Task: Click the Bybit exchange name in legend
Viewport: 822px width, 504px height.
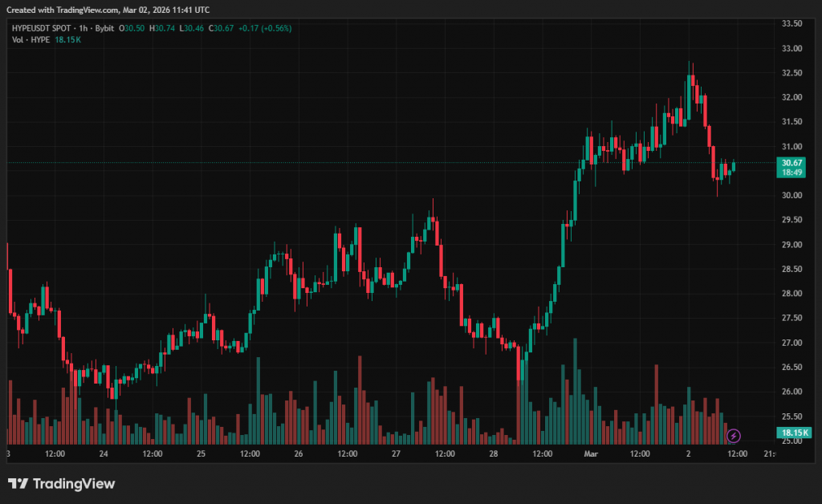Action: tap(103, 28)
